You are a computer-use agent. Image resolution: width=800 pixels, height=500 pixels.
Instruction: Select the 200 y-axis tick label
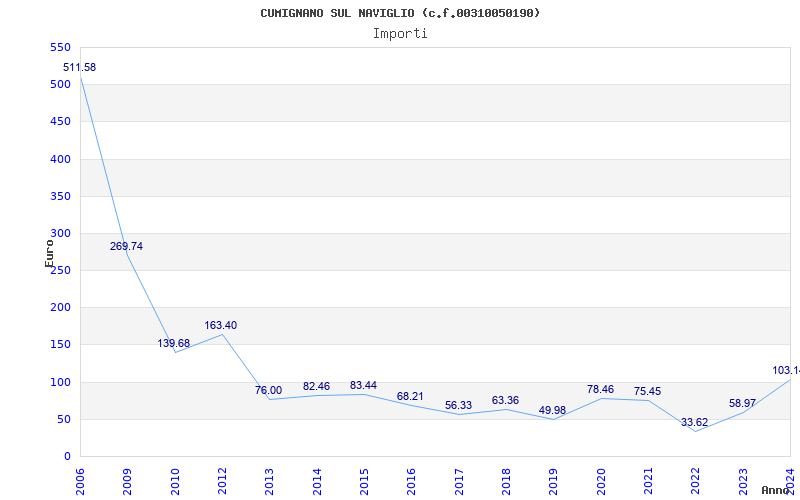coord(60,308)
